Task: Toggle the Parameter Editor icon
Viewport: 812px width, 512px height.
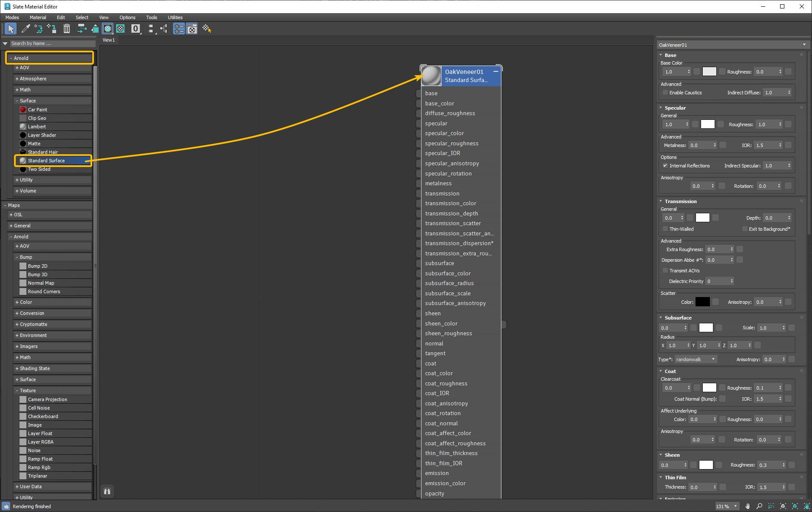Action: (x=192, y=28)
